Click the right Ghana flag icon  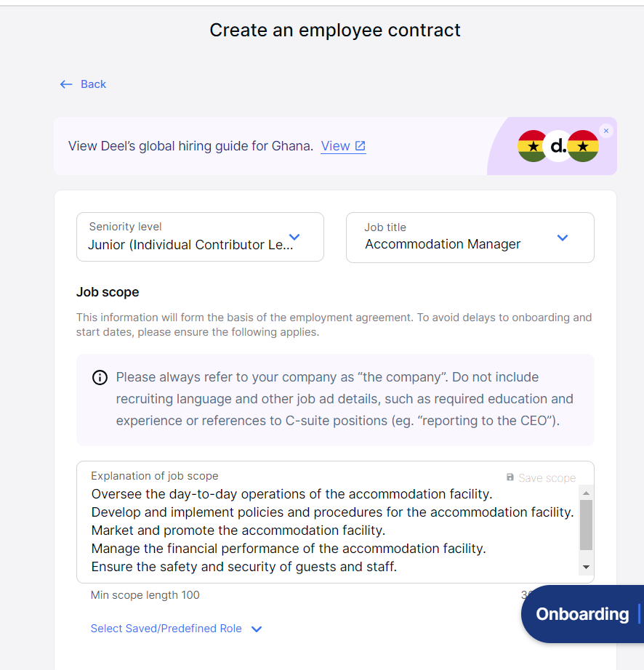pos(583,146)
